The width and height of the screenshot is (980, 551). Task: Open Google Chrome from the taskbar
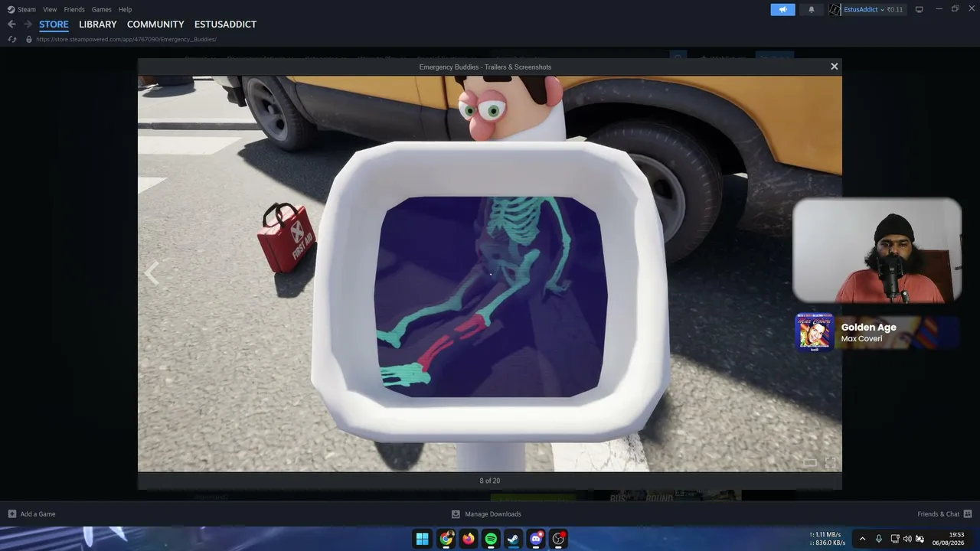[446, 539]
